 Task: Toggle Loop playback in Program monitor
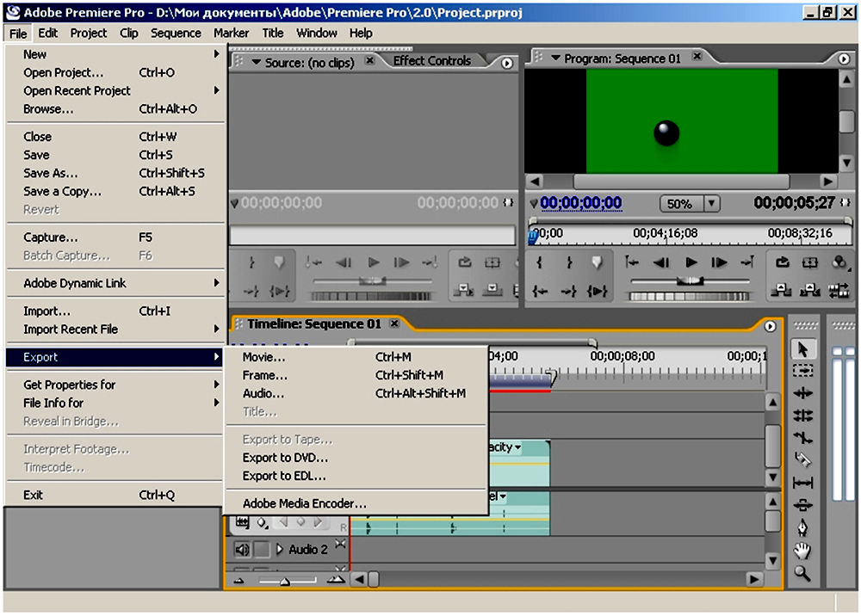[783, 262]
